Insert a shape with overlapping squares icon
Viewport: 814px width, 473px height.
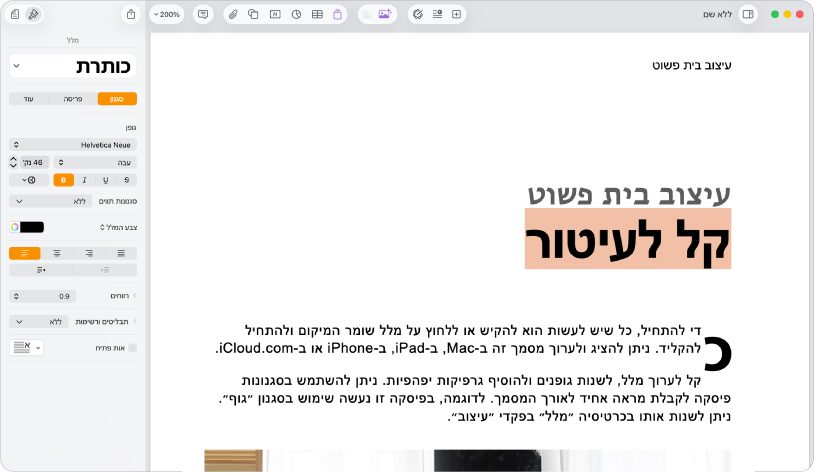click(x=253, y=15)
